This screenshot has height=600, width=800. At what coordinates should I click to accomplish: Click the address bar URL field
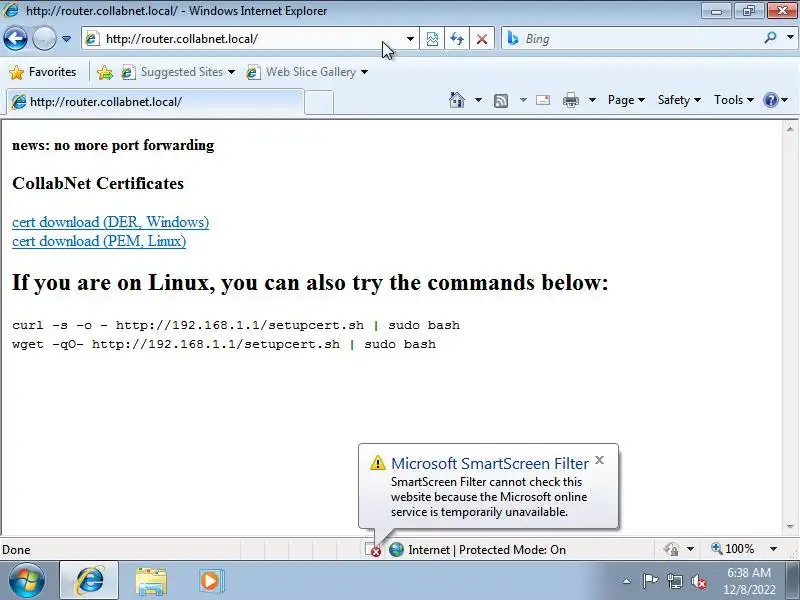click(x=250, y=39)
